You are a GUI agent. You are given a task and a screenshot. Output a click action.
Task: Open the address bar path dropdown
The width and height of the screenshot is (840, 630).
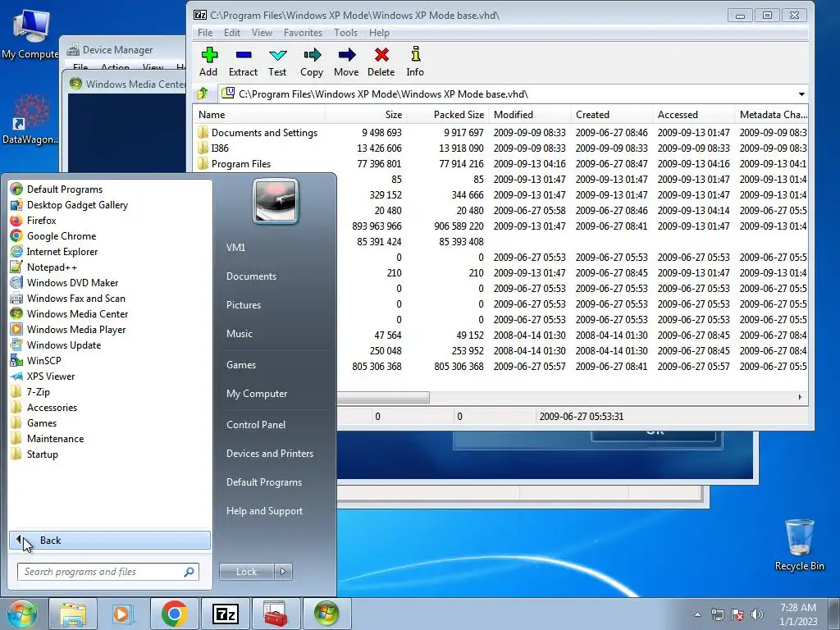(x=801, y=94)
